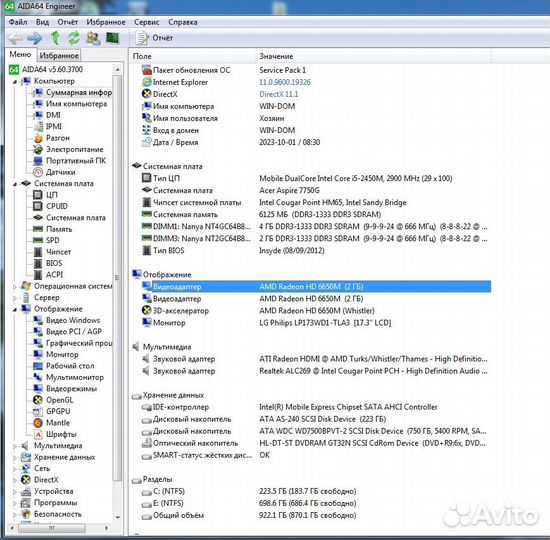Collapse the Компьютер tree node
Viewport: 550px width, 540px height.
15,81
